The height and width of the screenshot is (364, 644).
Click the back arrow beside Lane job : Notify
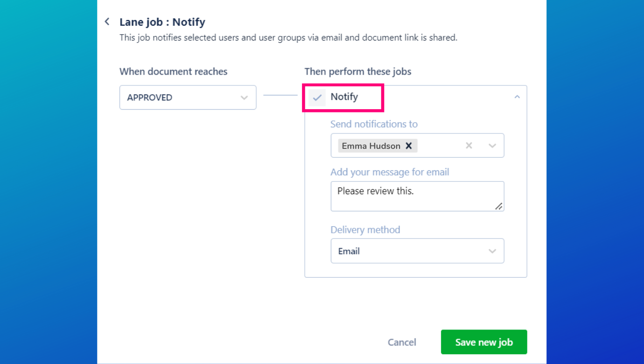[x=106, y=21]
